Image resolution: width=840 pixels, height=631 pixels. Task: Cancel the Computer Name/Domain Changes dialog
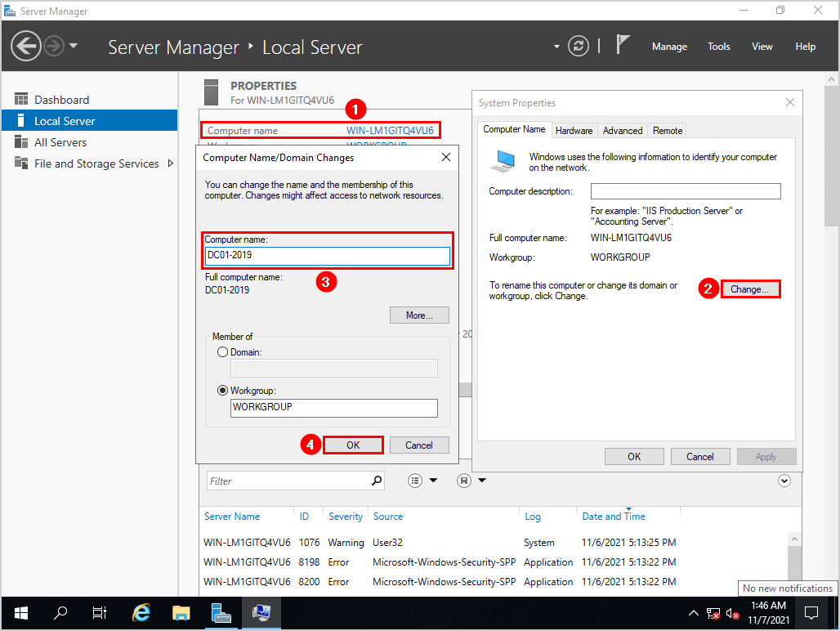click(419, 445)
